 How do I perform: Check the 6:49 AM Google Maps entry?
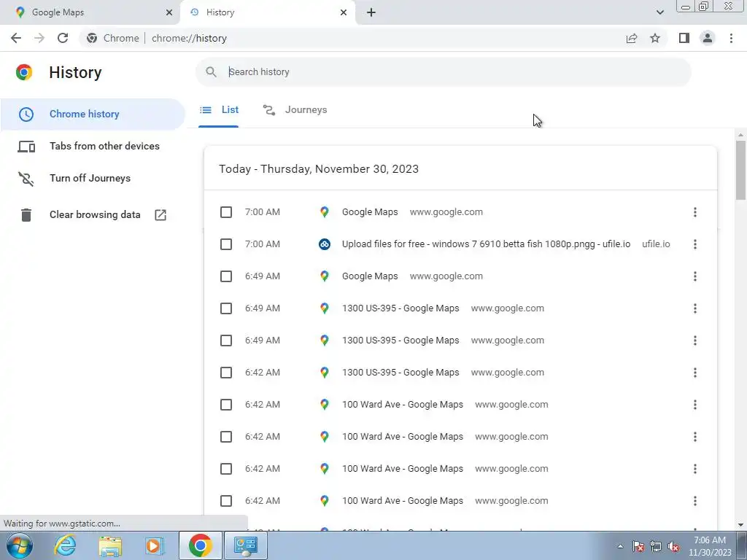pyautogui.click(x=226, y=276)
